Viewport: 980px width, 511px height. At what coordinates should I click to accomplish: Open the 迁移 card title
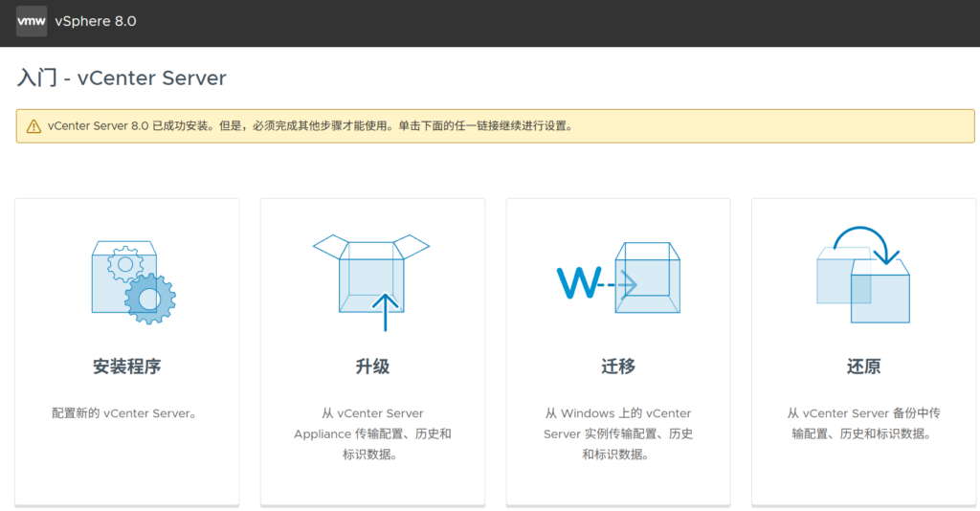618,367
